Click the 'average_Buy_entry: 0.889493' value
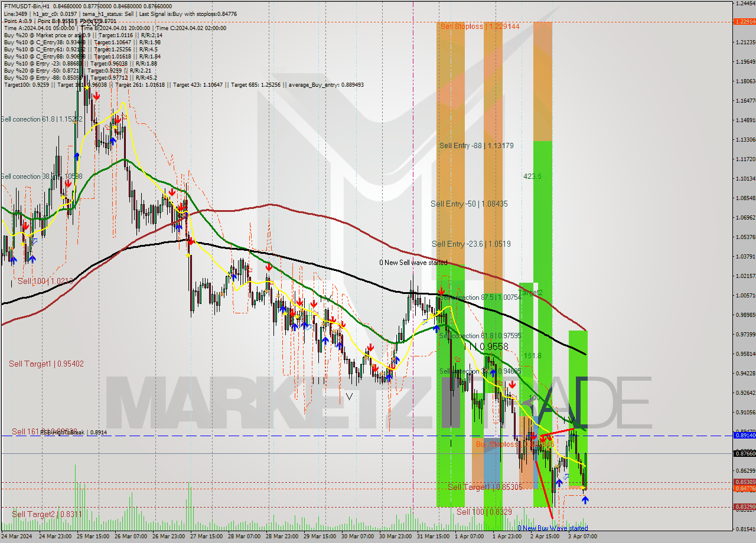Viewport: 756px width, 543px height. point(327,84)
